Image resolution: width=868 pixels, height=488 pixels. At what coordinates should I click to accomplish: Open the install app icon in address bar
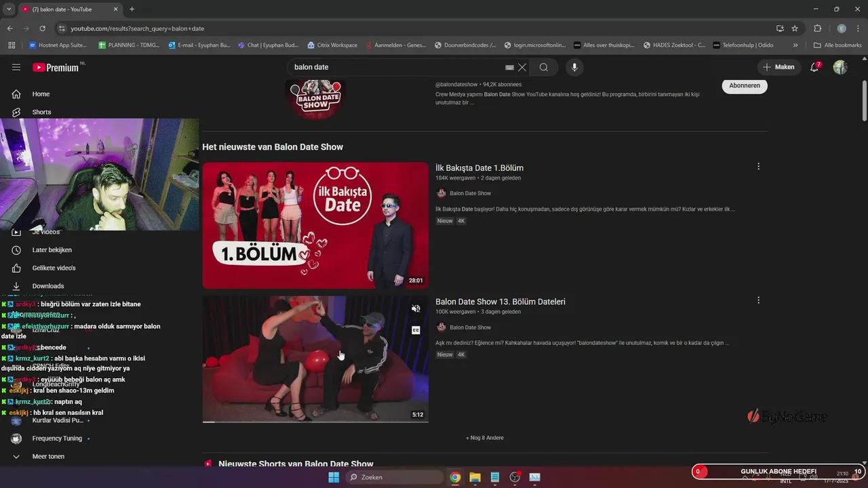click(x=780, y=28)
